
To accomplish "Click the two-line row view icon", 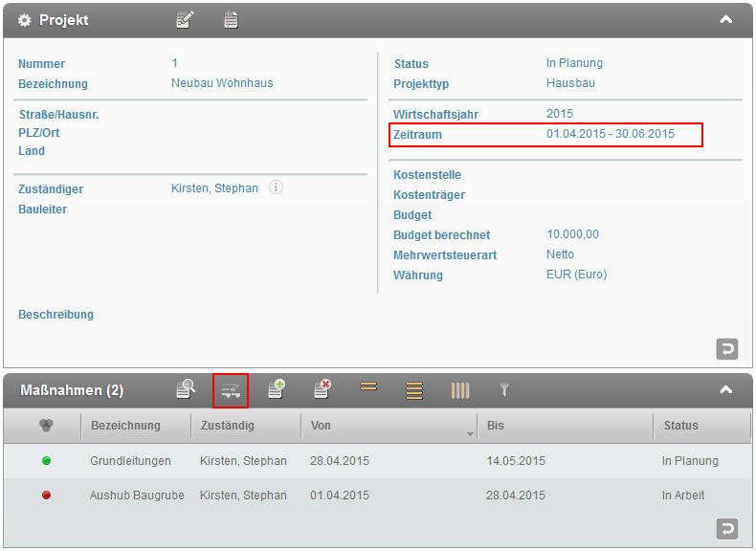I will (x=368, y=387).
